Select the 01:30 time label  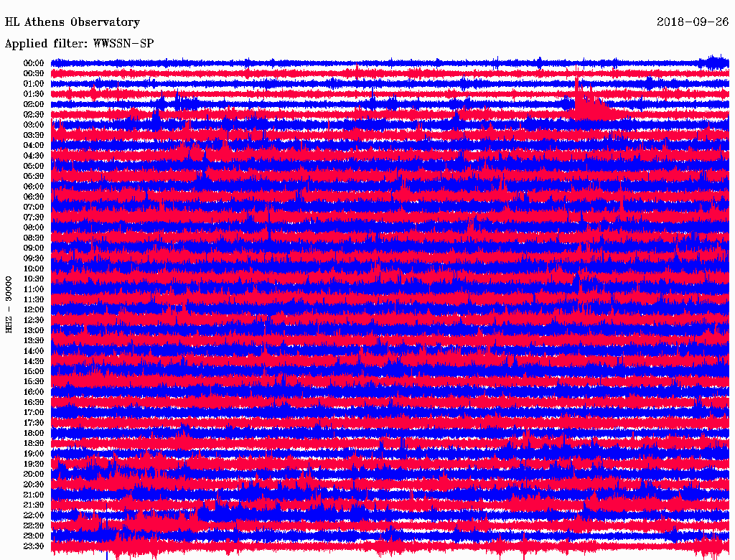(x=34, y=94)
